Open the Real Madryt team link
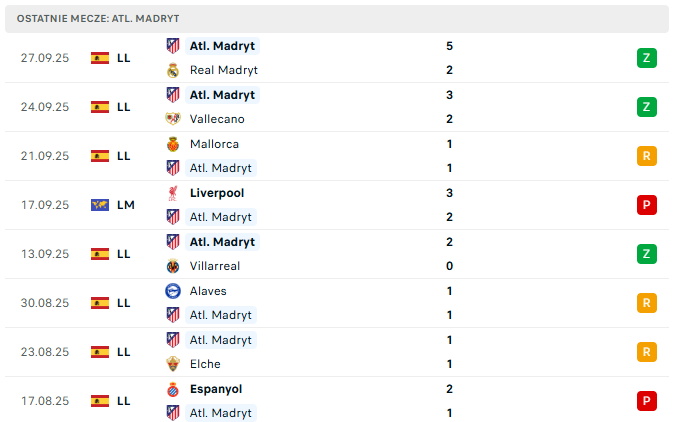Viewport: 675px width, 422px height. coord(223,70)
